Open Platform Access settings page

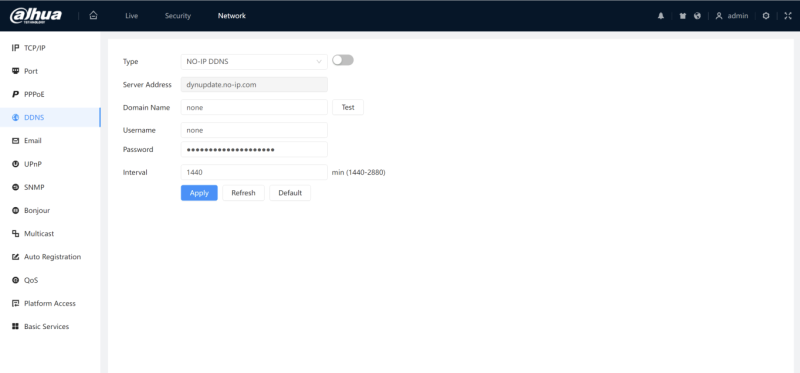click(50, 303)
